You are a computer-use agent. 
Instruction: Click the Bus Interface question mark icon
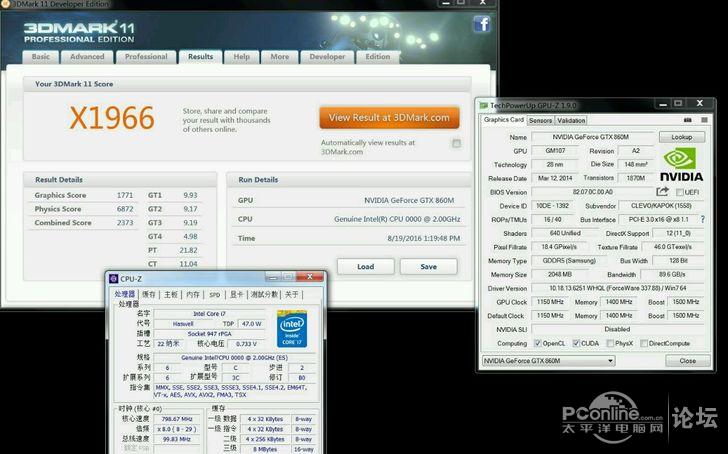click(x=702, y=219)
